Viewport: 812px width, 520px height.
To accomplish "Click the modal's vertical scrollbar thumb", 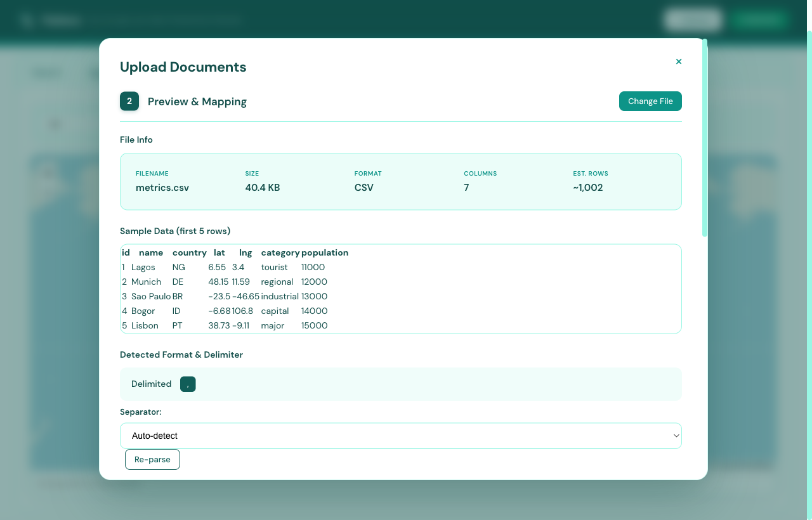I will pos(705,140).
